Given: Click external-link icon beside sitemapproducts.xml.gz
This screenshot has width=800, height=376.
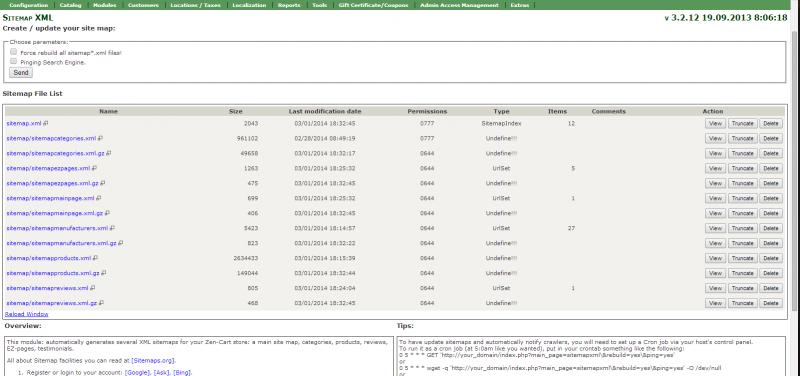Looking at the screenshot, I should click(104, 273).
